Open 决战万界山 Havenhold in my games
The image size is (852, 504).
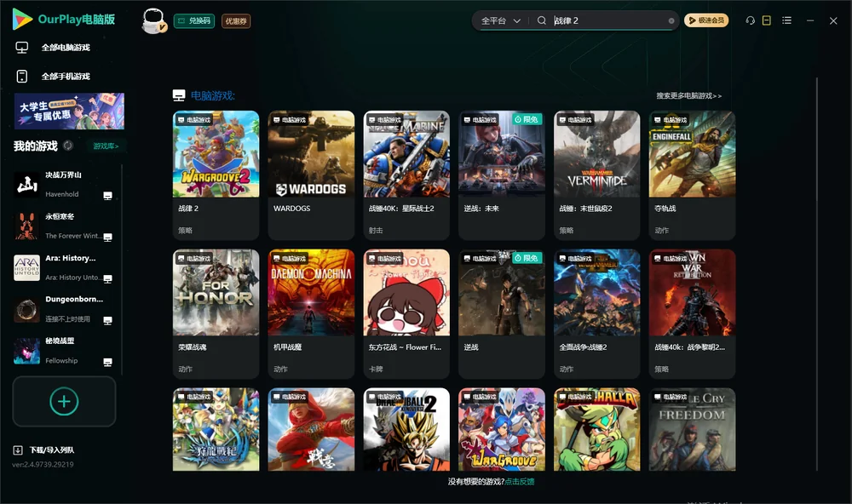(64, 185)
